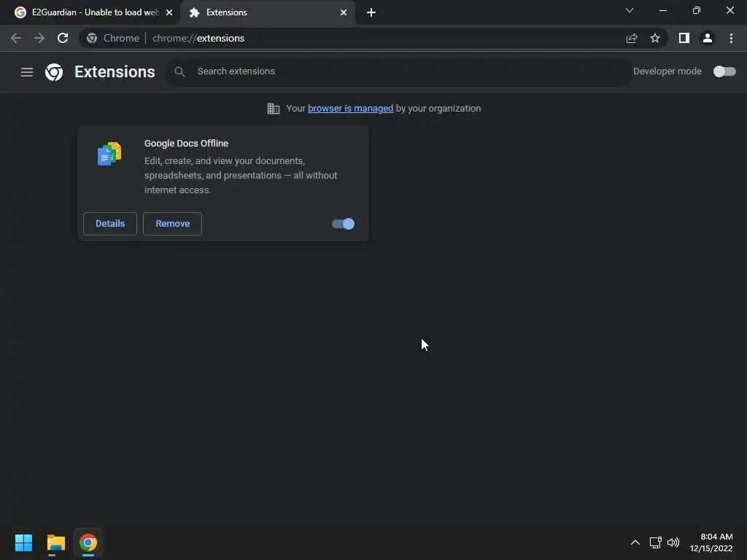Click the Chrome logo beside Extensions title
The height and width of the screenshot is (560, 747).
point(54,72)
